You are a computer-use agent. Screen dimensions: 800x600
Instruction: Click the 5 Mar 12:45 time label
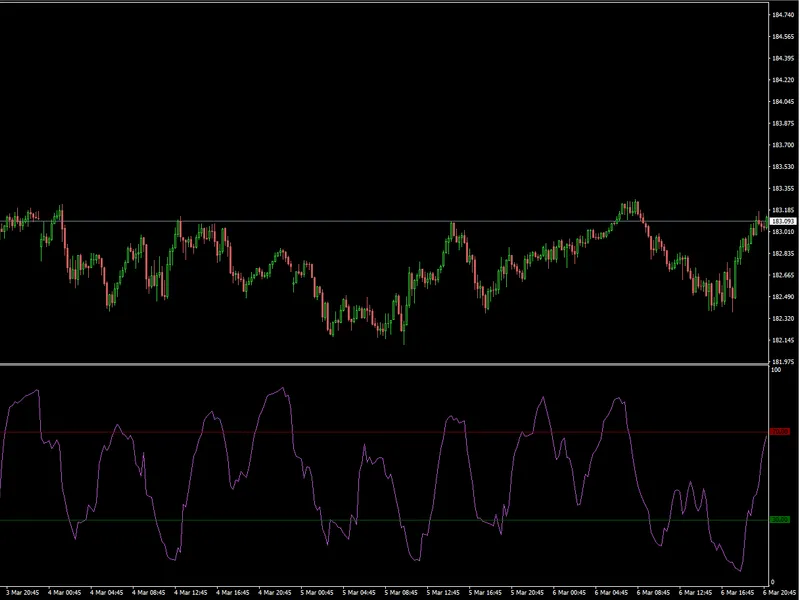coord(443,592)
